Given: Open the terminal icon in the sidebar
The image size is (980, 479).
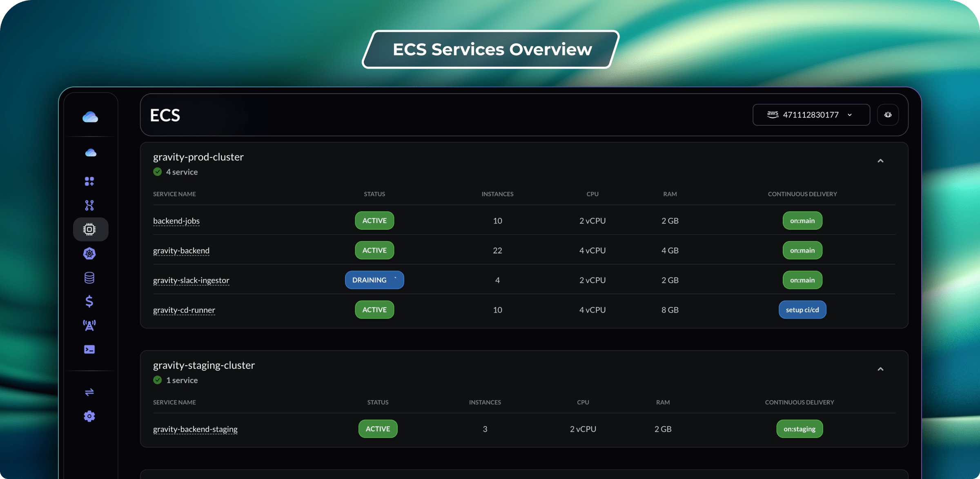Looking at the screenshot, I should tap(89, 349).
